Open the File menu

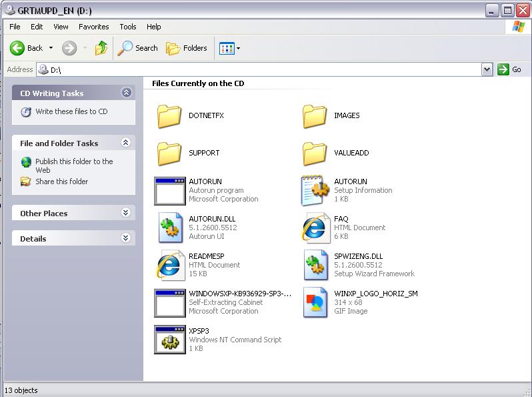(15, 27)
